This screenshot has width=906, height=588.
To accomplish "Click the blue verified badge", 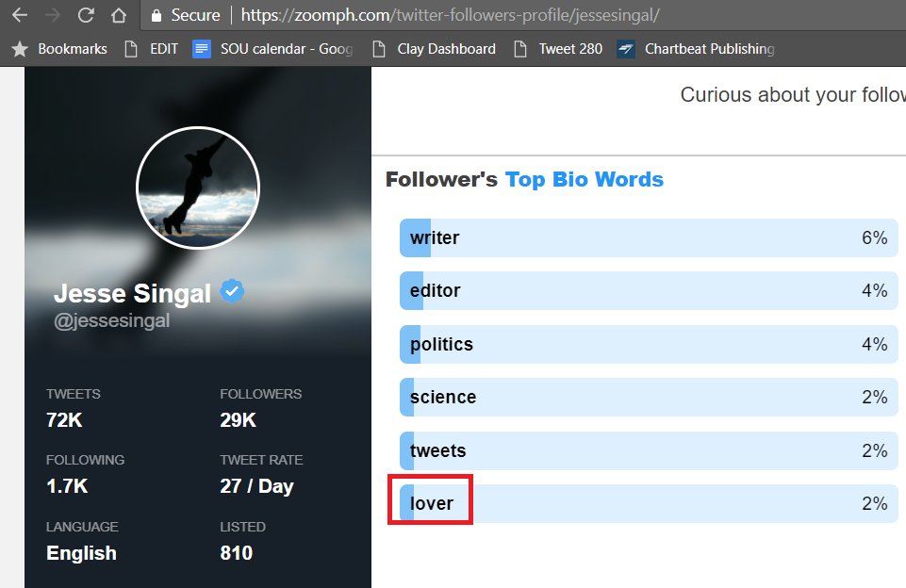I will click(232, 290).
